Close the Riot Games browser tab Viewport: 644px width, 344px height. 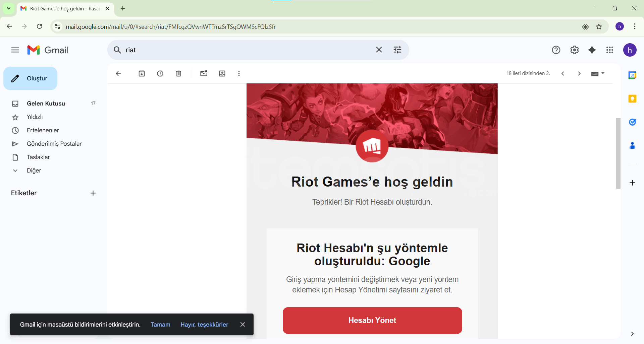[x=107, y=8]
